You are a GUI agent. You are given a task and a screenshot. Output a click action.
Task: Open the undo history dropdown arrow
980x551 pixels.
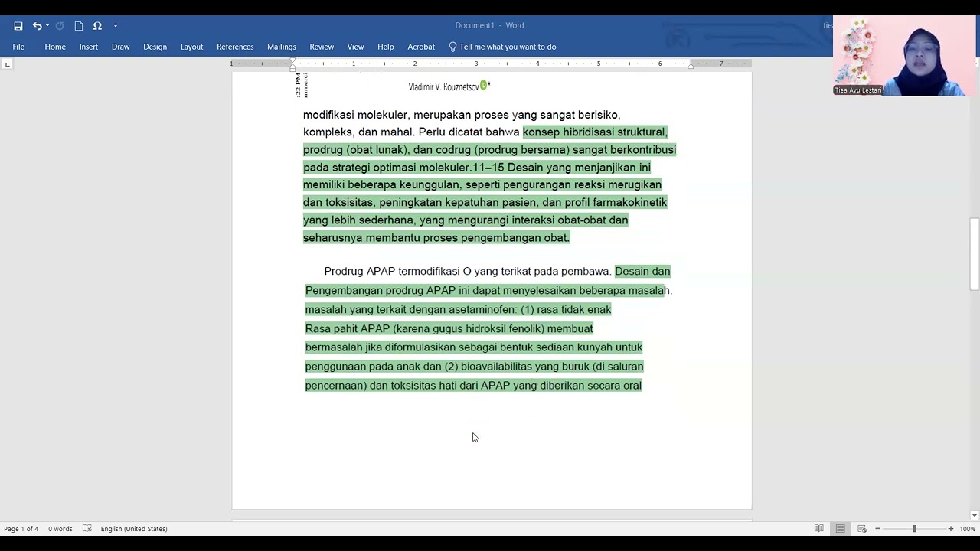(x=47, y=26)
